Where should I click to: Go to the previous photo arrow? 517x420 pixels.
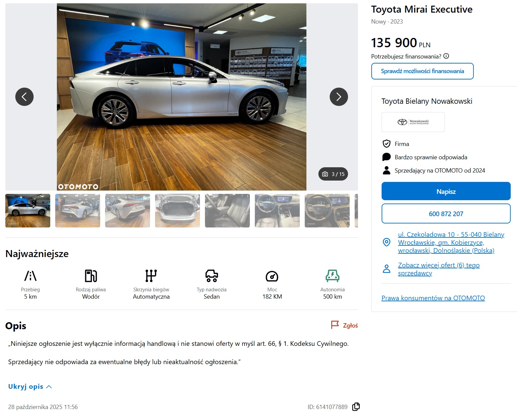click(x=24, y=97)
